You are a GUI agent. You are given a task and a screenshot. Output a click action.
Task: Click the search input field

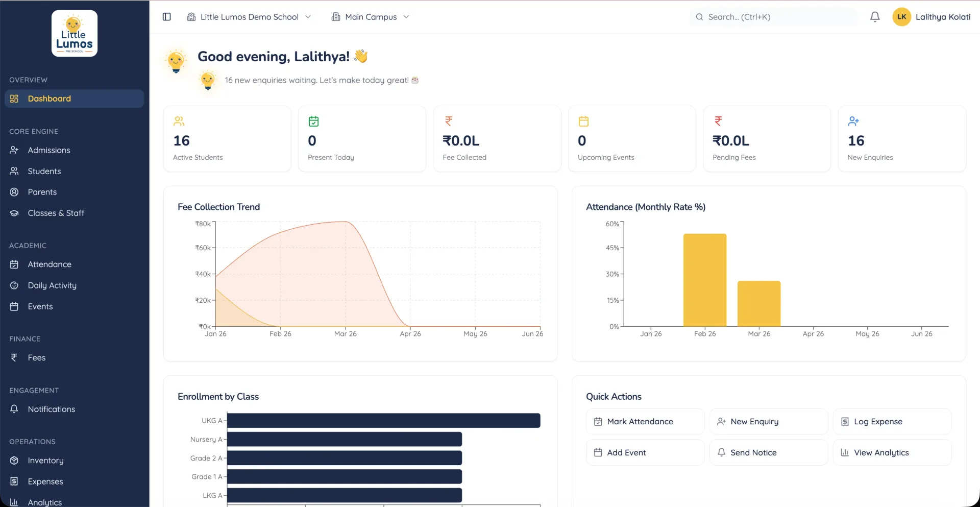tap(773, 17)
